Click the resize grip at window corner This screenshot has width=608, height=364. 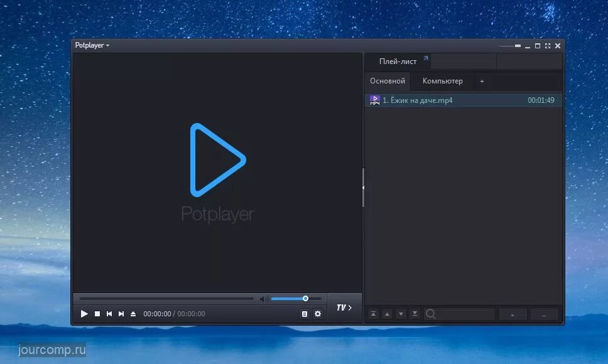point(562,322)
